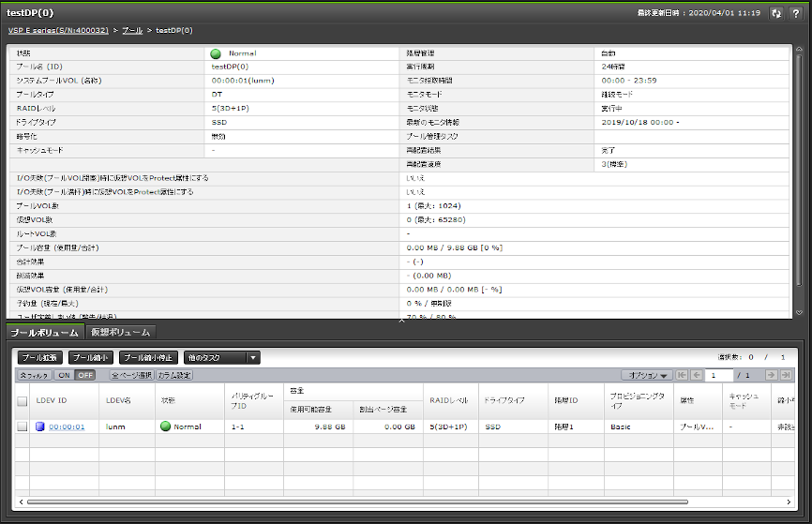Click the LDEV volume icon for 00:00:01
The width and height of the screenshot is (812, 524).
point(40,427)
